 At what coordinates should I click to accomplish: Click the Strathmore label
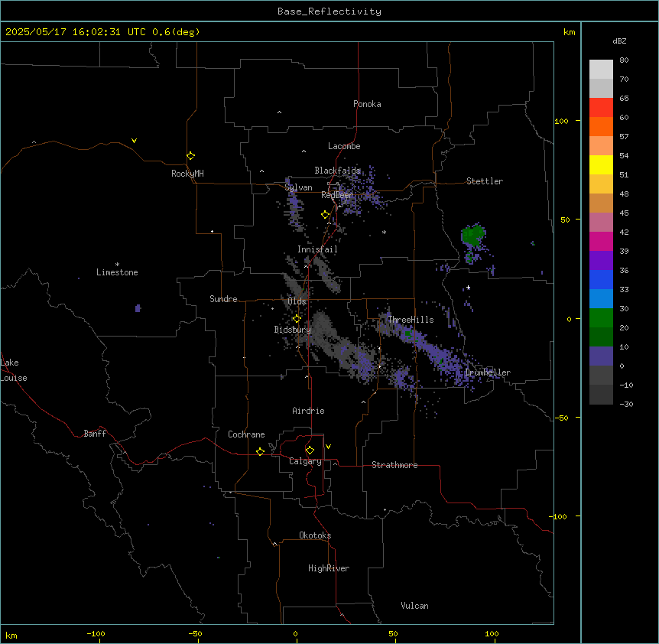tap(394, 465)
